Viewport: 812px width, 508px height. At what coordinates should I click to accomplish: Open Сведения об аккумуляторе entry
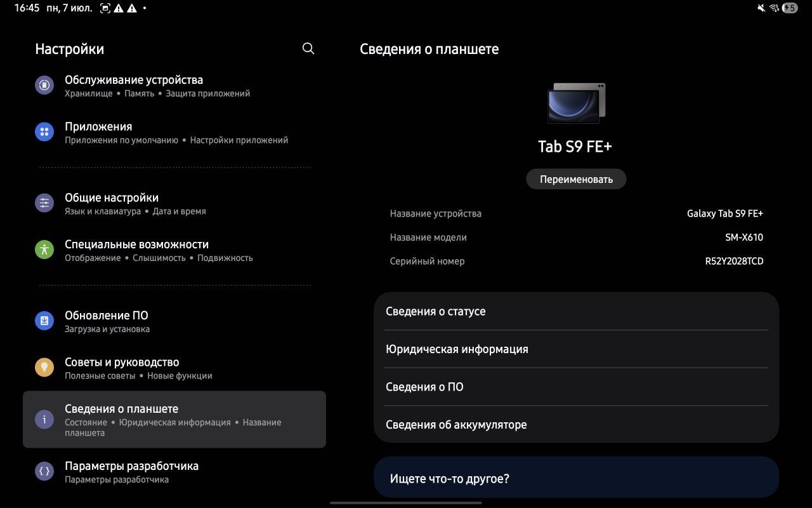(x=576, y=424)
